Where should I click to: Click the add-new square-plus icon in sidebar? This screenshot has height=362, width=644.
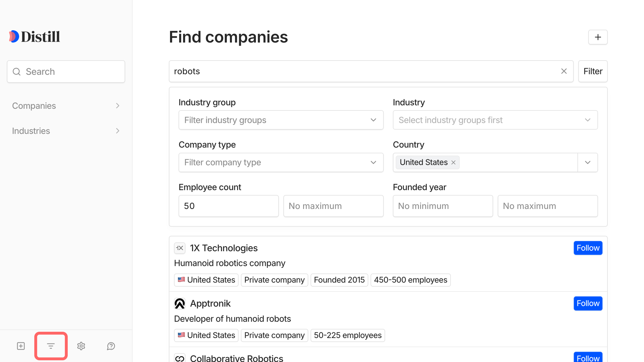(x=21, y=346)
